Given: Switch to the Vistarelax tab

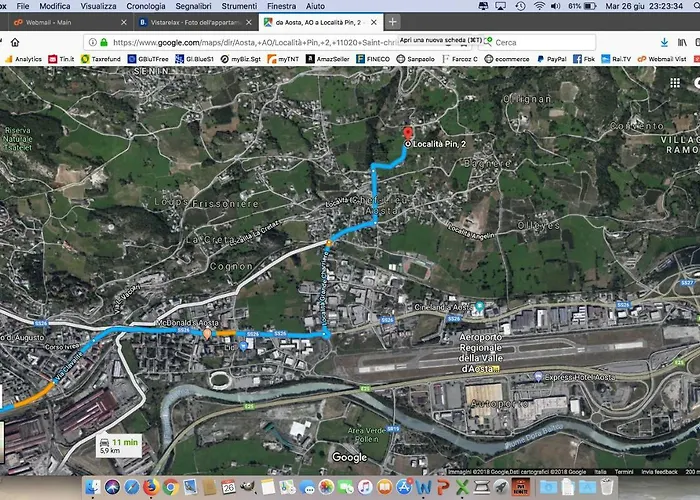Looking at the screenshot, I should point(195,22).
